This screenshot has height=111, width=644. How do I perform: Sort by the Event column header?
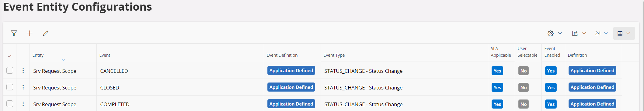click(105, 55)
